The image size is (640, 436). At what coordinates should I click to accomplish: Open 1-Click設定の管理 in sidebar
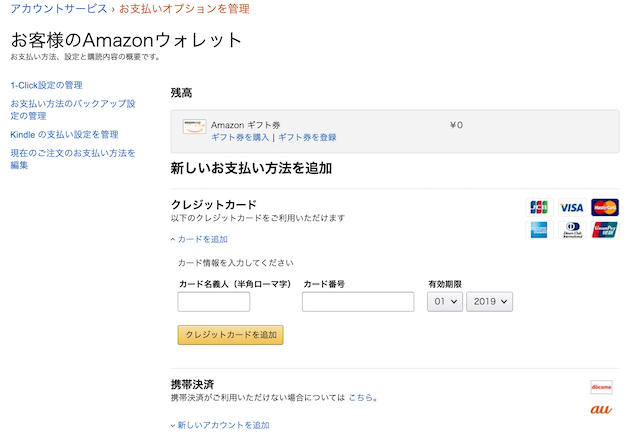point(46,85)
